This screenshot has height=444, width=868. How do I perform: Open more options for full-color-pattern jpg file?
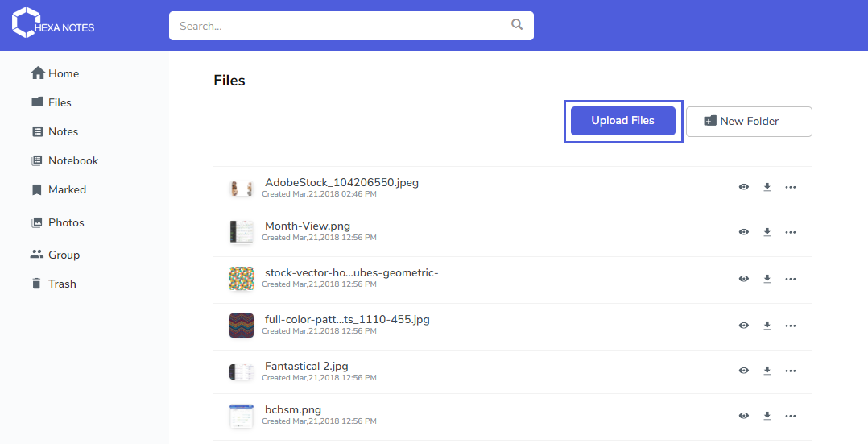click(x=790, y=326)
